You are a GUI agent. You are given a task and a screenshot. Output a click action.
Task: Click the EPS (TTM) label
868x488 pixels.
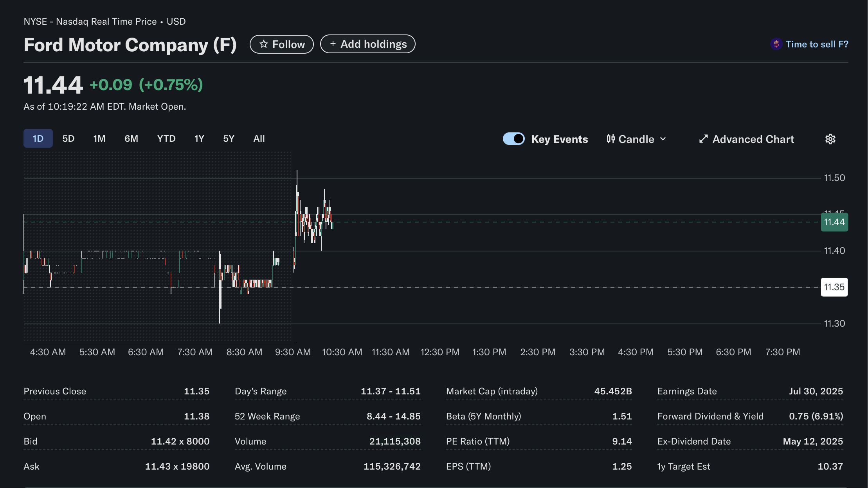tap(468, 466)
